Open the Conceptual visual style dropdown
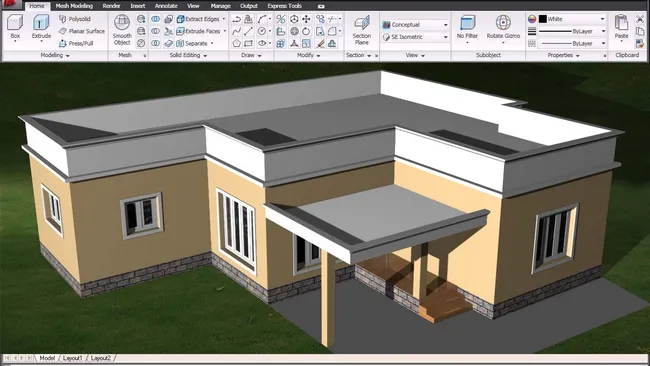Viewport: 650px width, 366px height. 415,25
